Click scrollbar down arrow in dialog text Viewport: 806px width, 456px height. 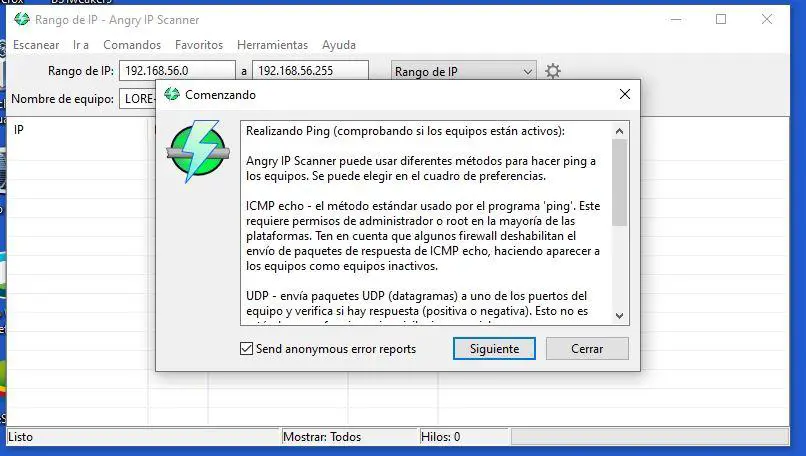[x=619, y=316]
